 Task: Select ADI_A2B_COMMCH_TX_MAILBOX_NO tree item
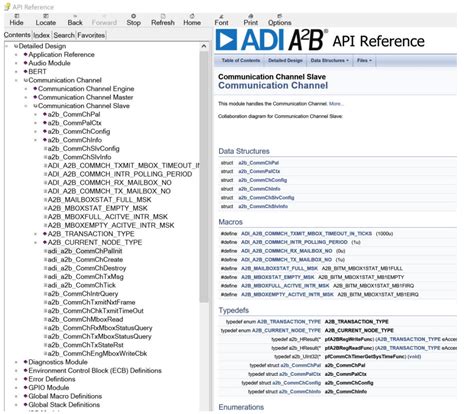click(x=109, y=191)
